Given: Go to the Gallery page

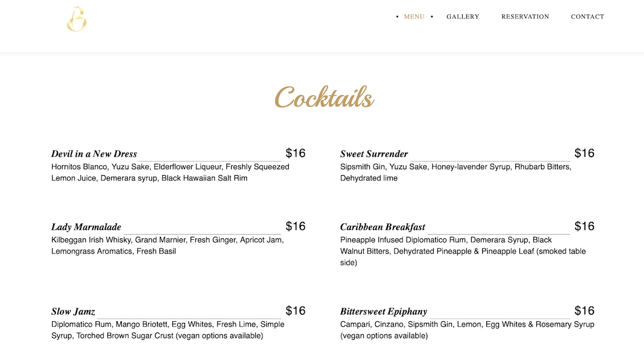Looking at the screenshot, I should [463, 17].
